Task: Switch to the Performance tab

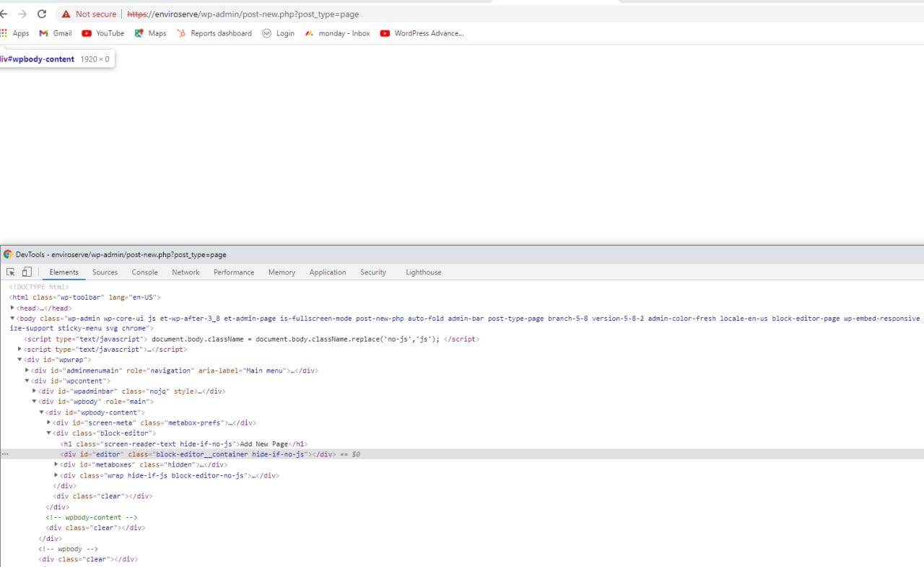Action: 234,272
